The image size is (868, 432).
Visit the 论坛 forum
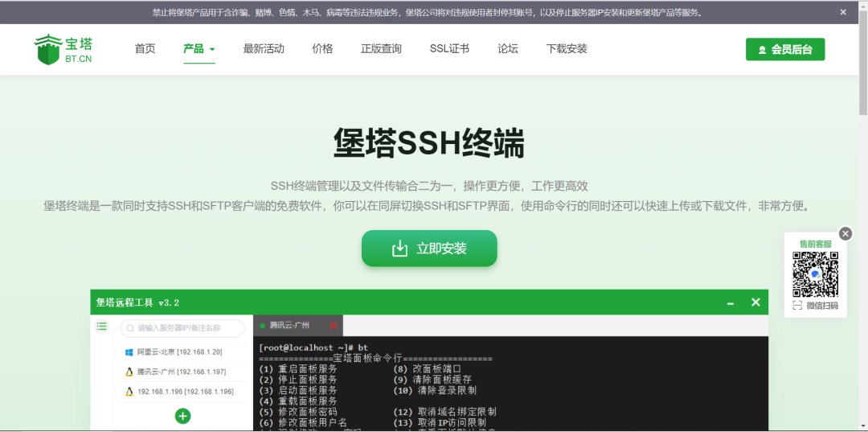tap(508, 49)
